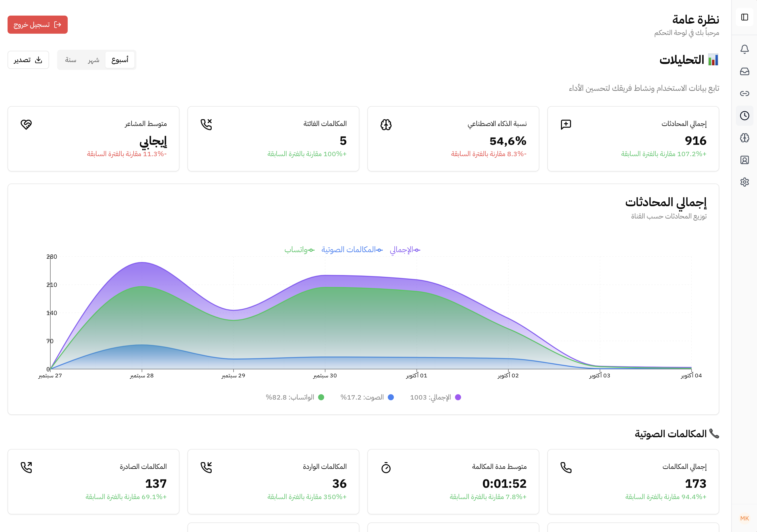Click the purple الإجمالي 1003 legend dot
757x532 pixels.
pyautogui.click(x=458, y=397)
